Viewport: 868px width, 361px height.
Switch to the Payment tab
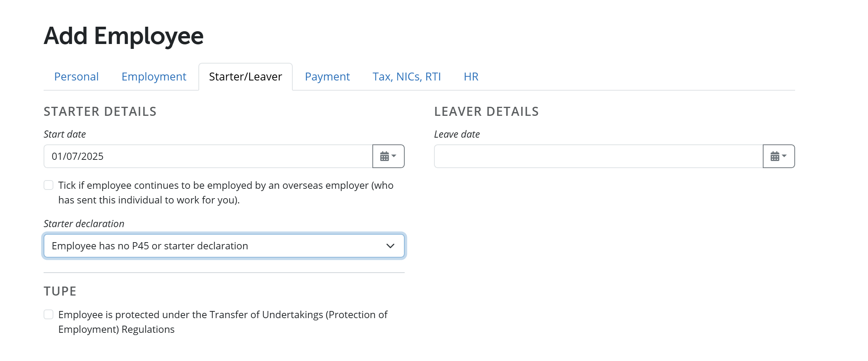[327, 76]
